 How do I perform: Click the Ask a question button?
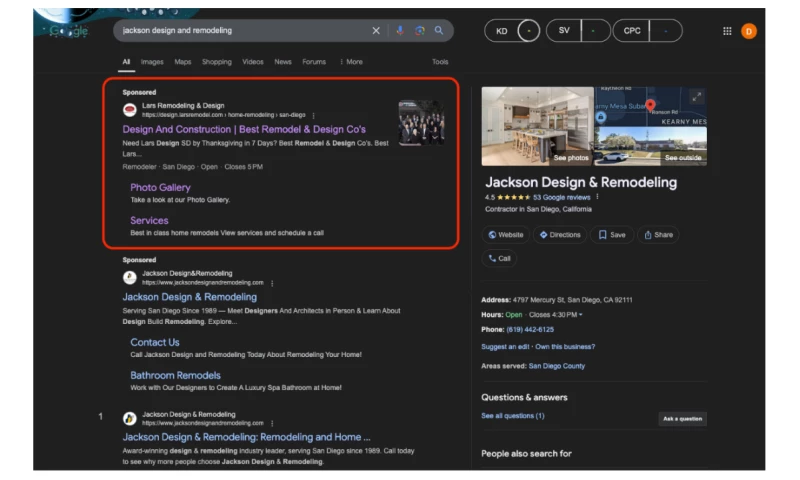pyautogui.click(x=682, y=419)
